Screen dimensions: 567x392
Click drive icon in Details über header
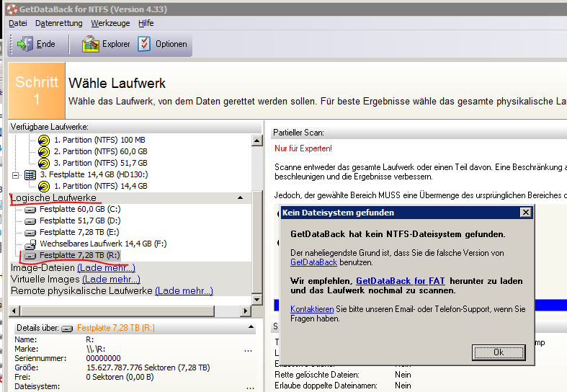pos(67,329)
